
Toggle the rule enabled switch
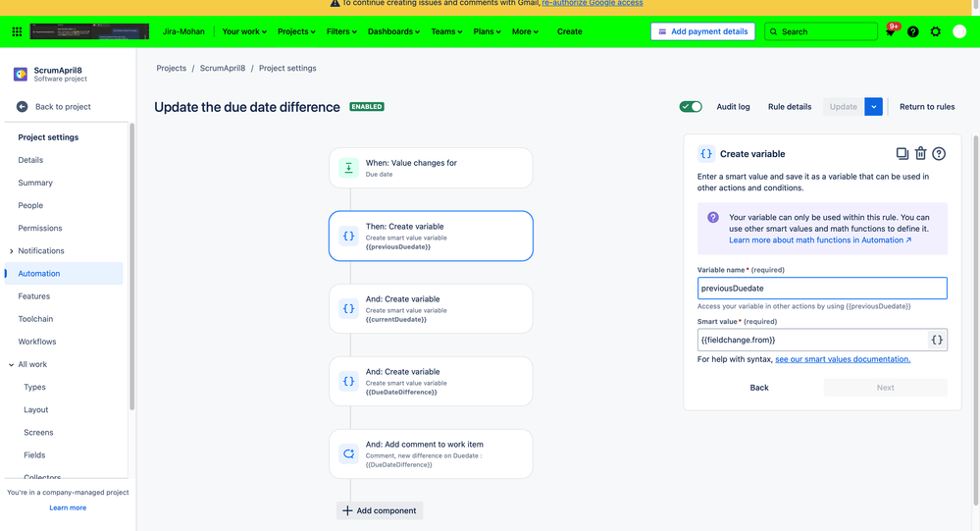coord(691,106)
